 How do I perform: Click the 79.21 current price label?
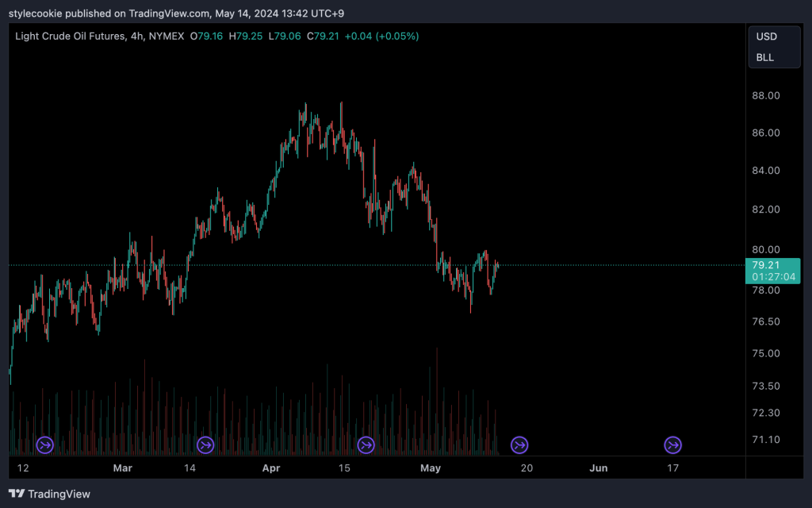click(x=763, y=265)
